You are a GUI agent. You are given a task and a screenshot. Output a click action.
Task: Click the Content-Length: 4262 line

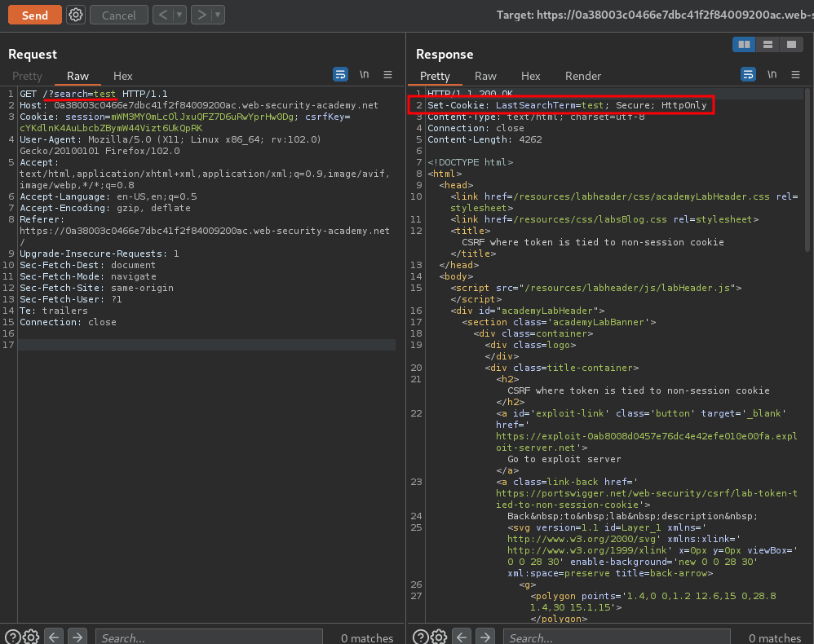[x=484, y=139]
